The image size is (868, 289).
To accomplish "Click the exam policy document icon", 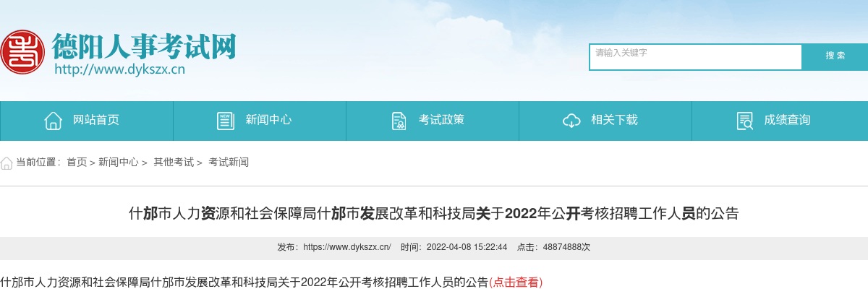I will [x=399, y=121].
